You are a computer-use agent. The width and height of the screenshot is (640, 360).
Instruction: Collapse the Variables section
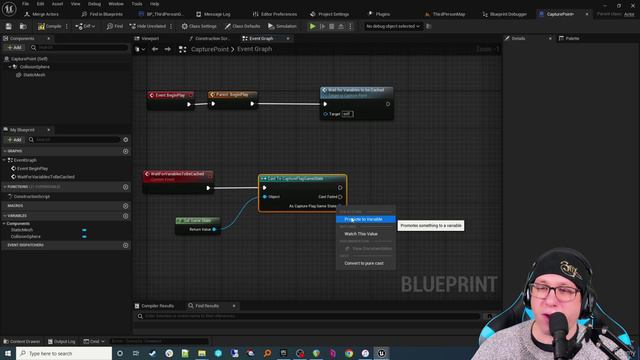coord(4,216)
